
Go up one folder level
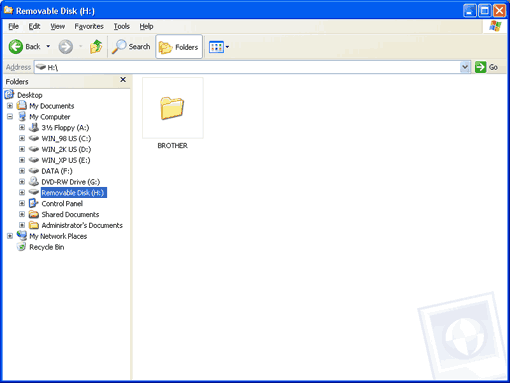tap(96, 47)
